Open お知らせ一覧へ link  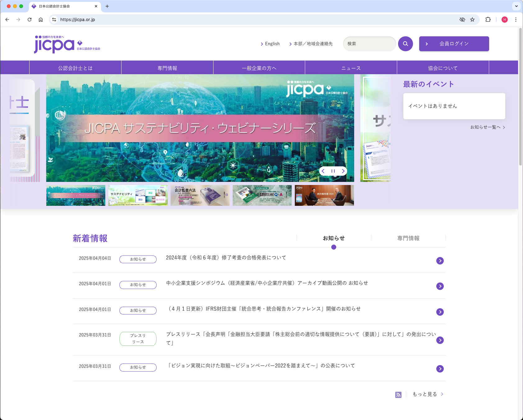coord(488,127)
